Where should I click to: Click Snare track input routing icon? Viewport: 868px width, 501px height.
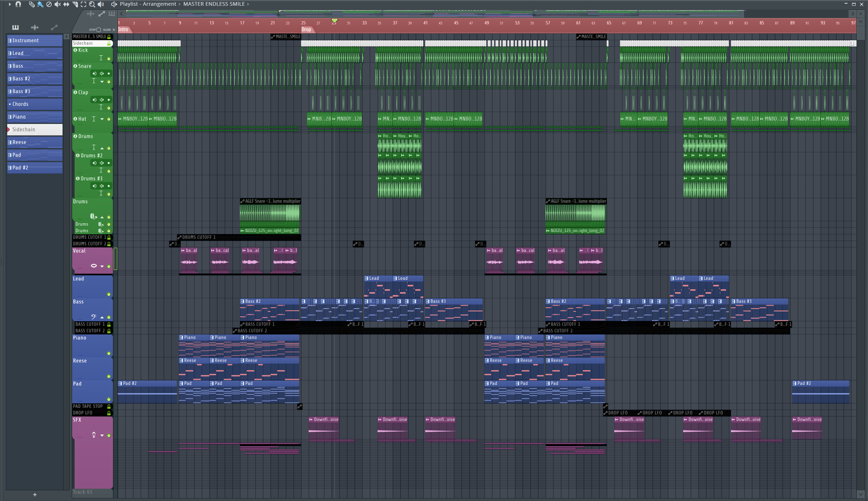[x=94, y=73]
